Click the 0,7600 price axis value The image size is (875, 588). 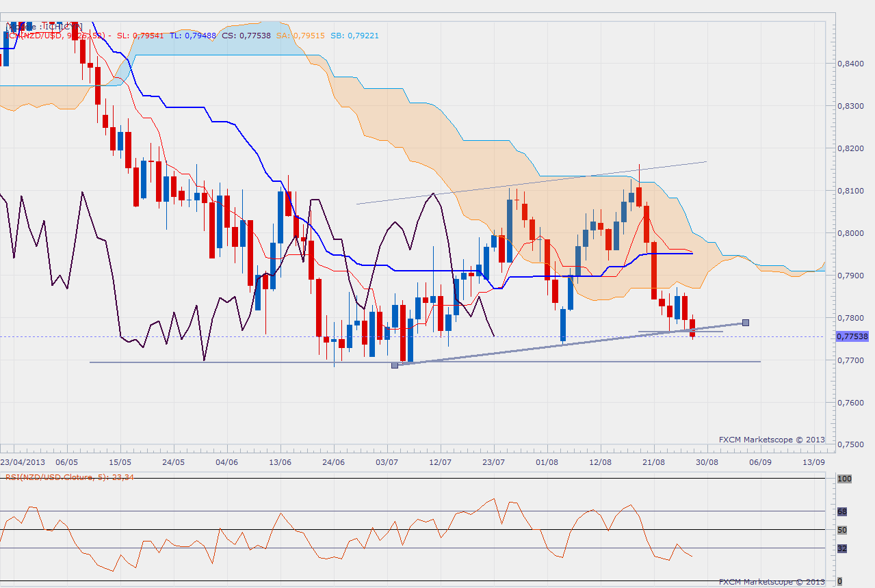point(850,403)
